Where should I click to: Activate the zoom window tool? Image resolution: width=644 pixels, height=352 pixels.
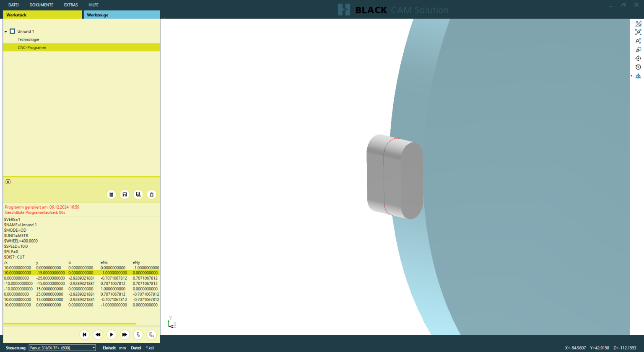639,49
